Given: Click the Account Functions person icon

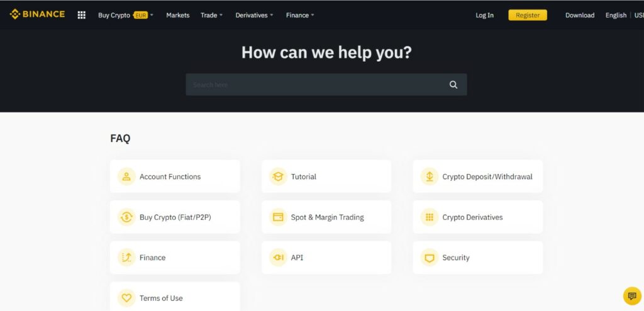Looking at the screenshot, I should pos(126,177).
